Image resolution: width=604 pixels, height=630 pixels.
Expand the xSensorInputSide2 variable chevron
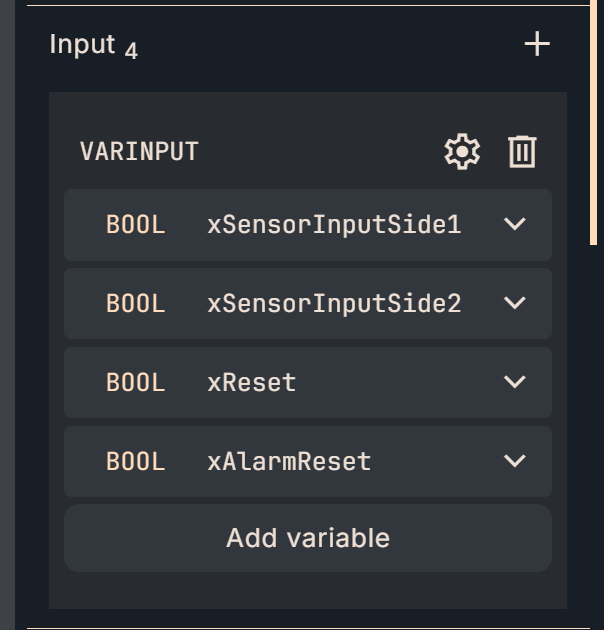click(x=515, y=303)
